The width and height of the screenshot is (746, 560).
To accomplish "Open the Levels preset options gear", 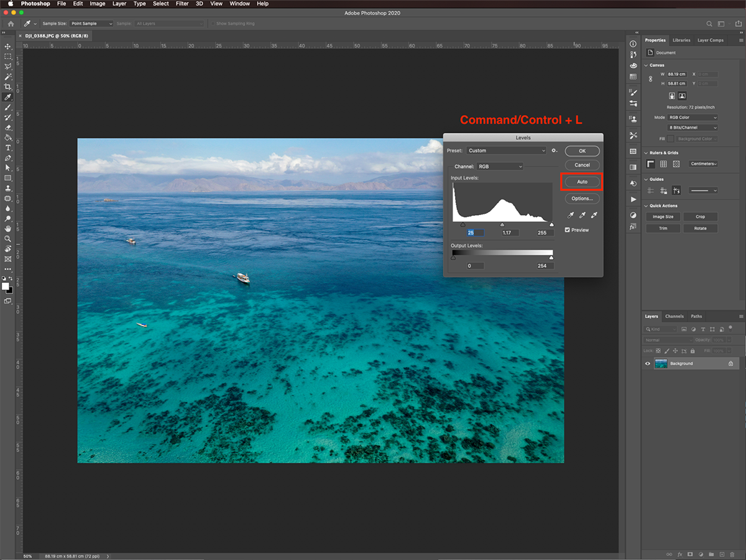I will [x=555, y=150].
